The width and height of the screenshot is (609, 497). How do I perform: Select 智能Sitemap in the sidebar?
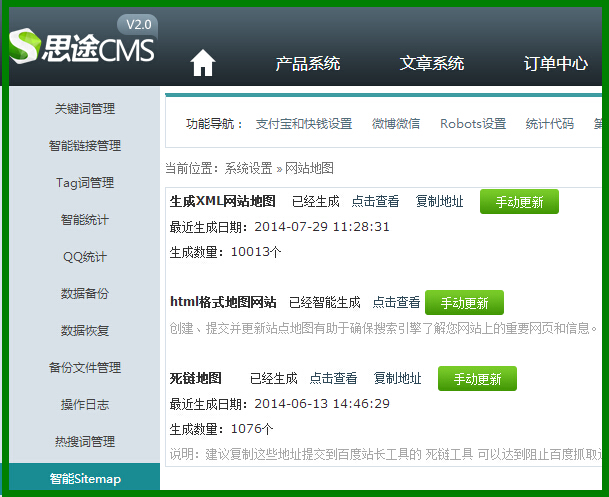84,478
